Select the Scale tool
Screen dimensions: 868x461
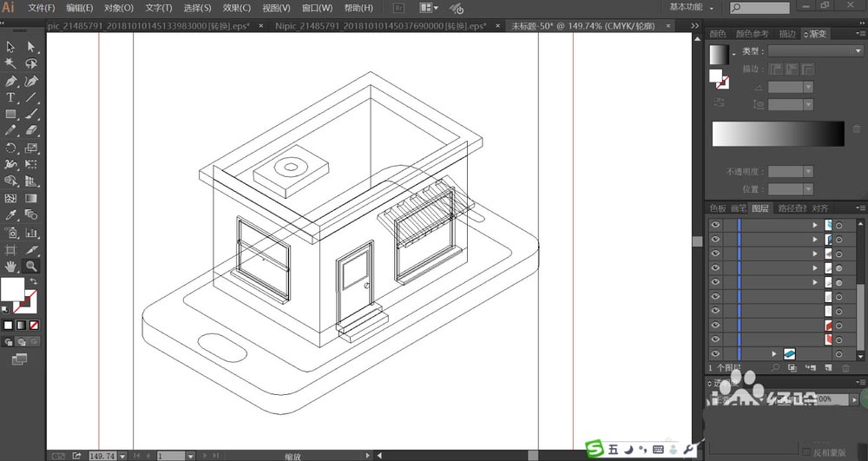pyautogui.click(x=31, y=148)
